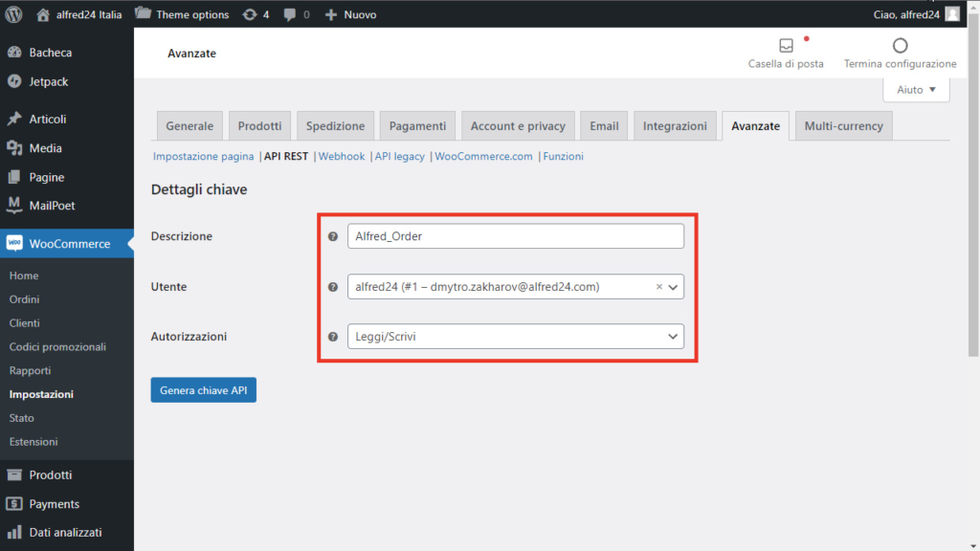Open Casella di posta inbox icon
The image size is (980, 551).
coord(786,45)
